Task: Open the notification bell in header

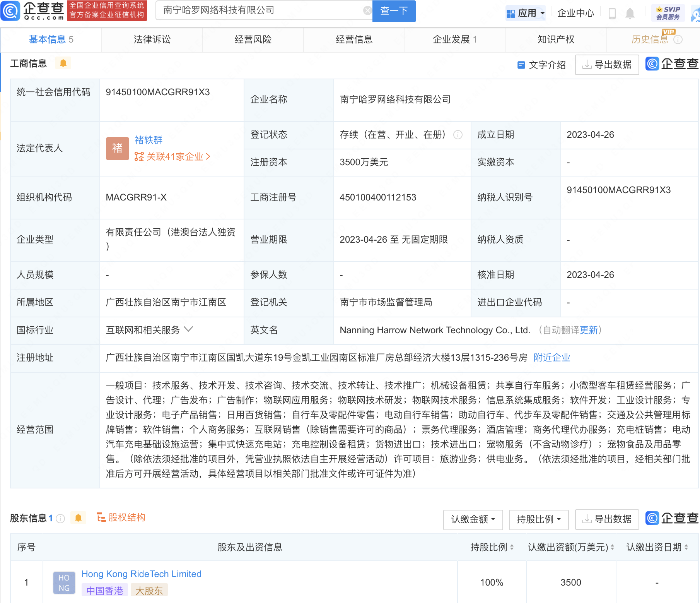Action: (630, 13)
